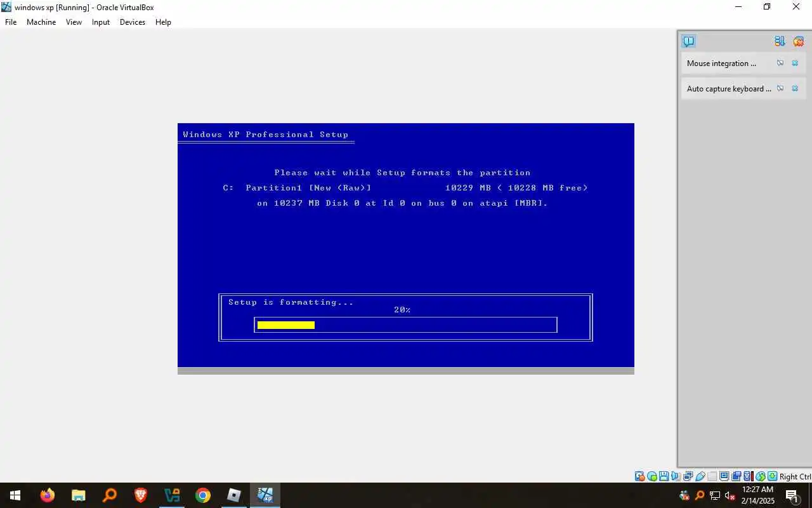The width and height of the screenshot is (812, 508).
Task: Dismiss the Auto capture keyboard notification
Action: coord(795,89)
